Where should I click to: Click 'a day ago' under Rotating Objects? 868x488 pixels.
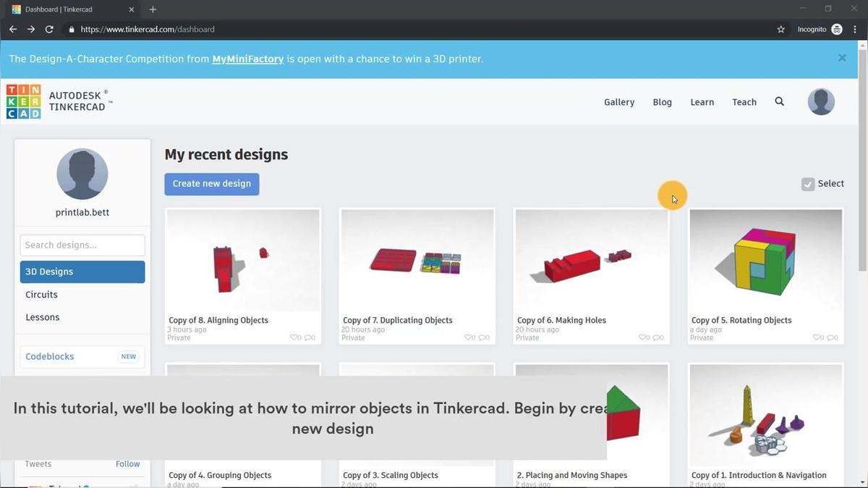707,329
